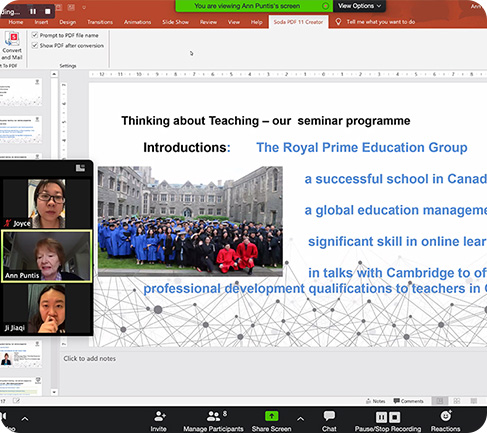
Task: Click 'significant skill in online learning' line
Action: (x=397, y=242)
